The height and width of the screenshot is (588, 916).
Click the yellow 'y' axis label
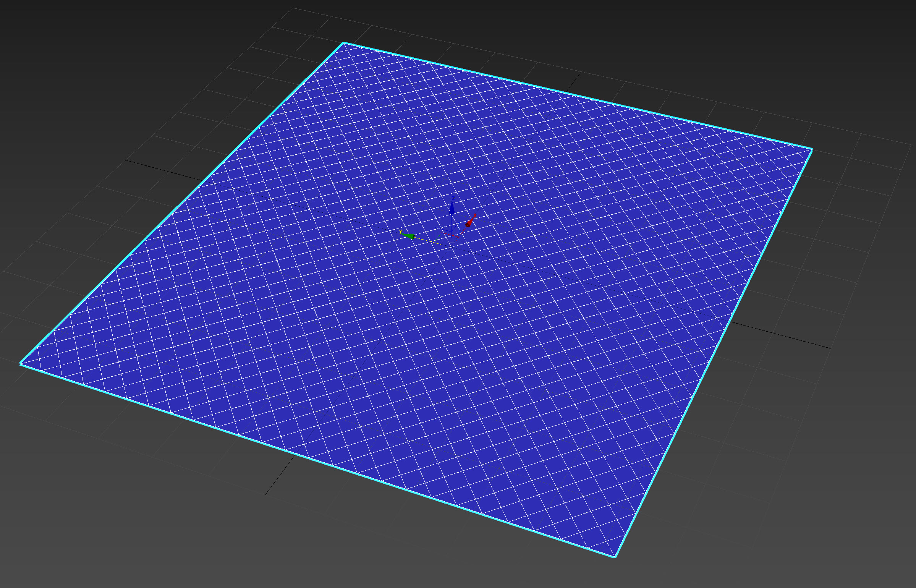(x=400, y=232)
